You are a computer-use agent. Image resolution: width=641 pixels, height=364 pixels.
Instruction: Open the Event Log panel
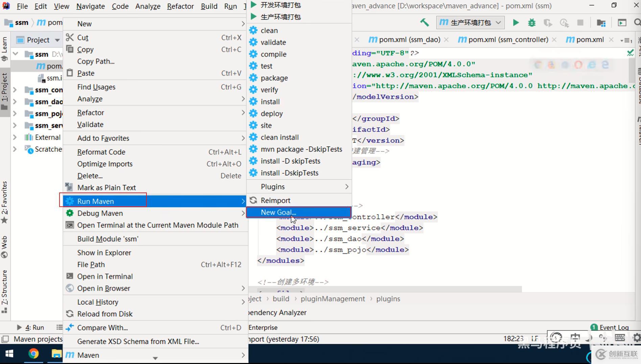click(x=610, y=327)
